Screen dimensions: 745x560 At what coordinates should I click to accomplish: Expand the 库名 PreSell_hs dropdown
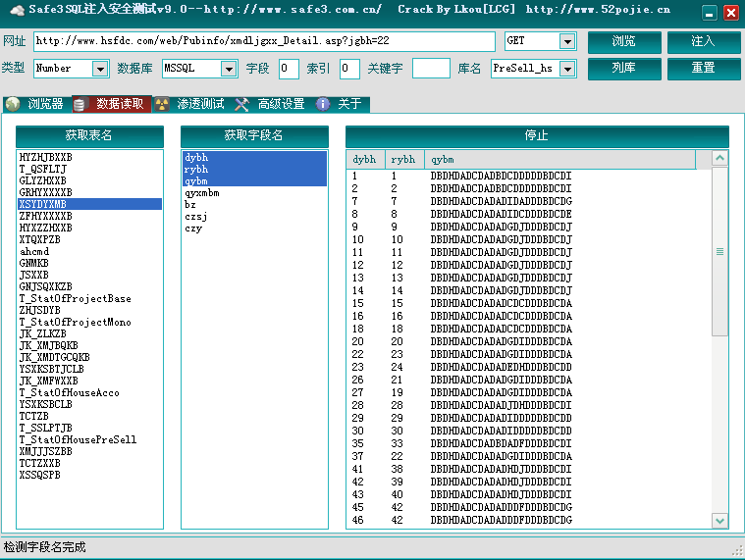pyautogui.click(x=567, y=70)
